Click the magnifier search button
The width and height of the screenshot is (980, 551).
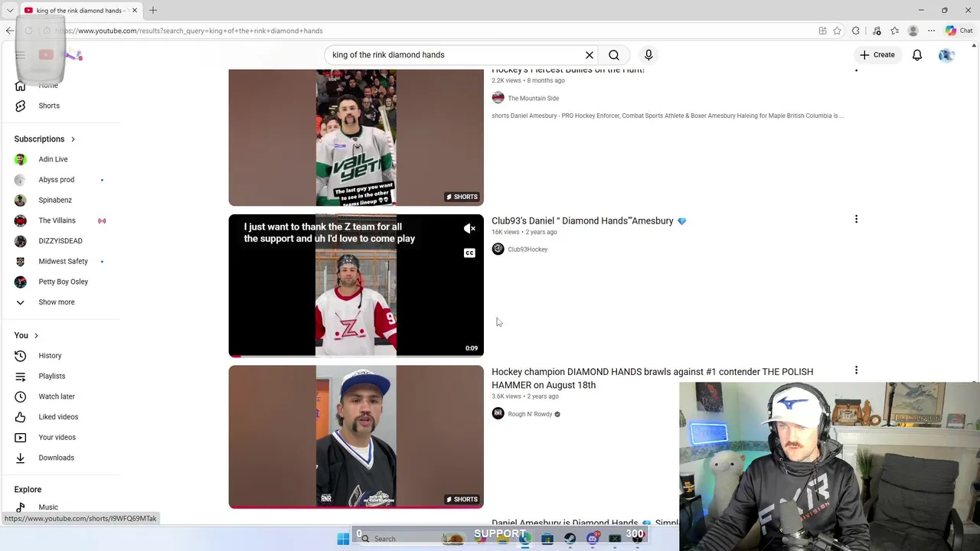click(614, 55)
